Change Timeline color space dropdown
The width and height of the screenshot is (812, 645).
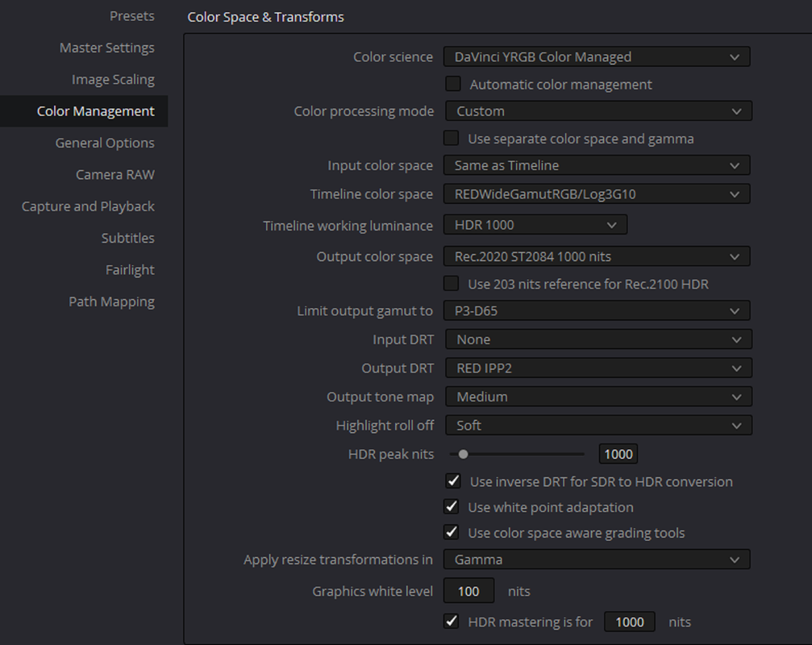click(597, 194)
